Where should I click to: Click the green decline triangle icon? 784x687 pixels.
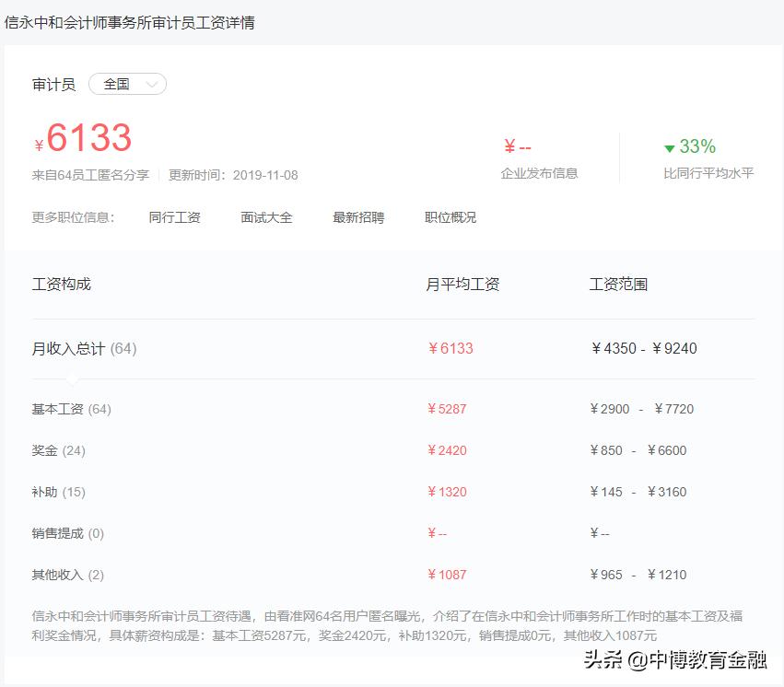coord(667,146)
